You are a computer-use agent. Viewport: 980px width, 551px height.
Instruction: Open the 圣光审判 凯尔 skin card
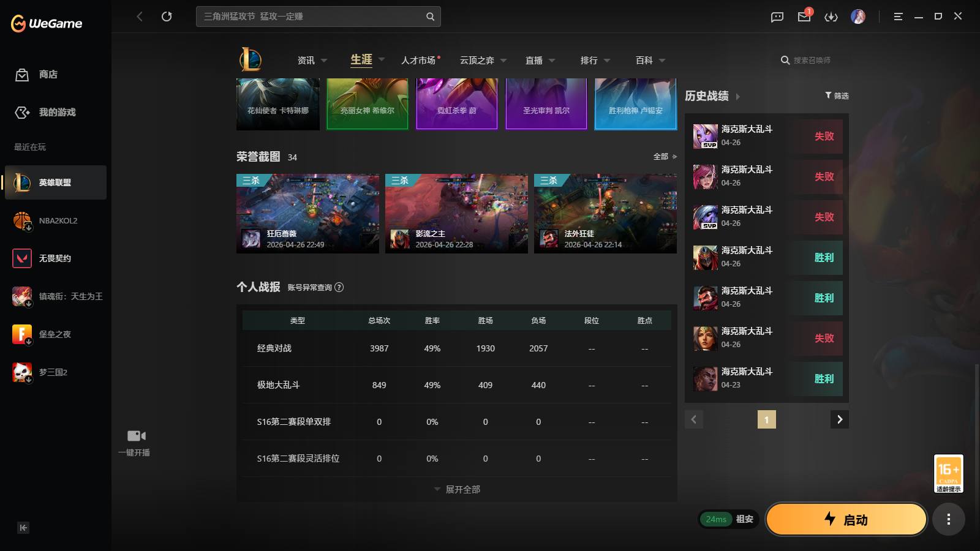tap(546, 104)
